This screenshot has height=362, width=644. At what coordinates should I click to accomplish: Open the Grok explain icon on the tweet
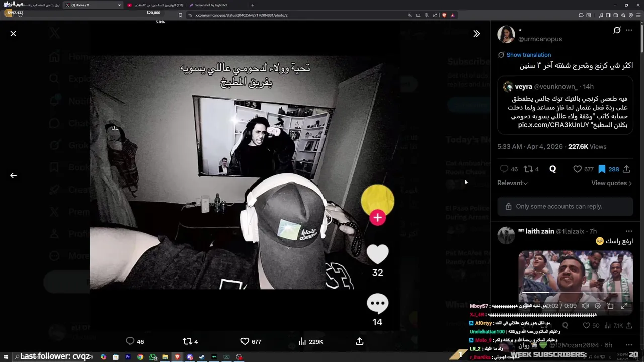click(x=617, y=30)
